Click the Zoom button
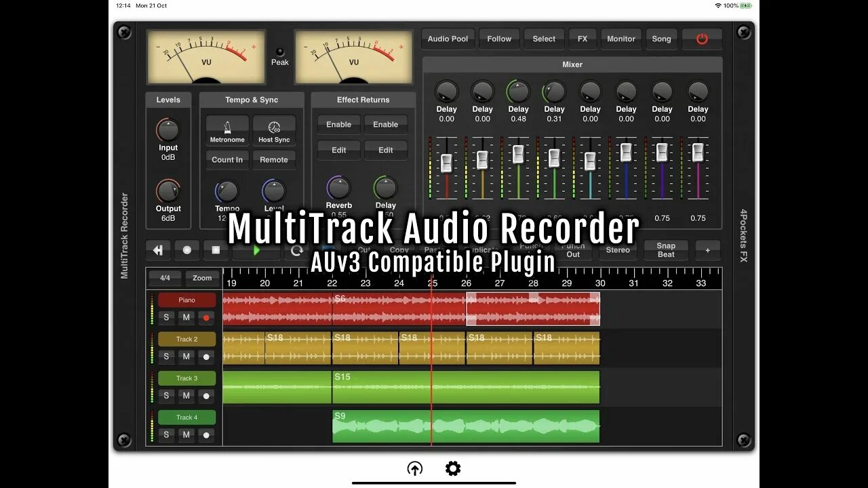 pyautogui.click(x=202, y=278)
